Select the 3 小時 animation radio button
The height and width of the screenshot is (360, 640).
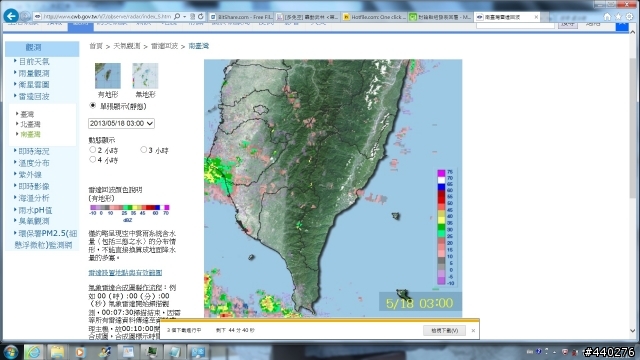click(x=143, y=150)
